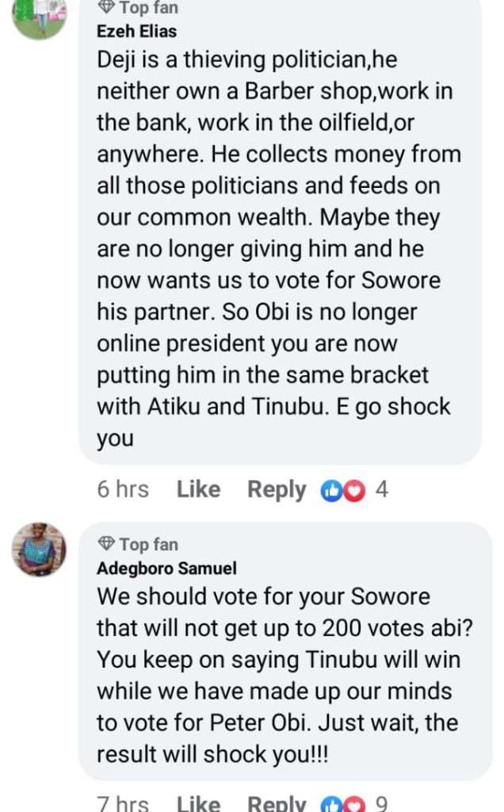Open Adegboro Samuel's profile picture
This screenshot has width=504, height=812.
click(x=38, y=549)
